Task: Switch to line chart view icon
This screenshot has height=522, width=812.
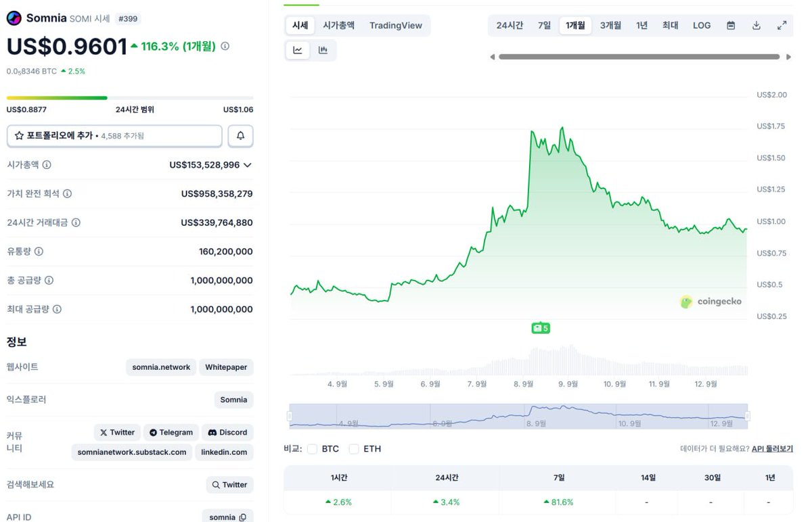Action: [298, 50]
